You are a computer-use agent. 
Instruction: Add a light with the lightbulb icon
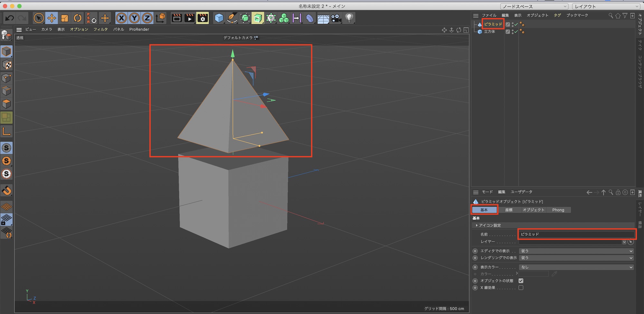349,18
